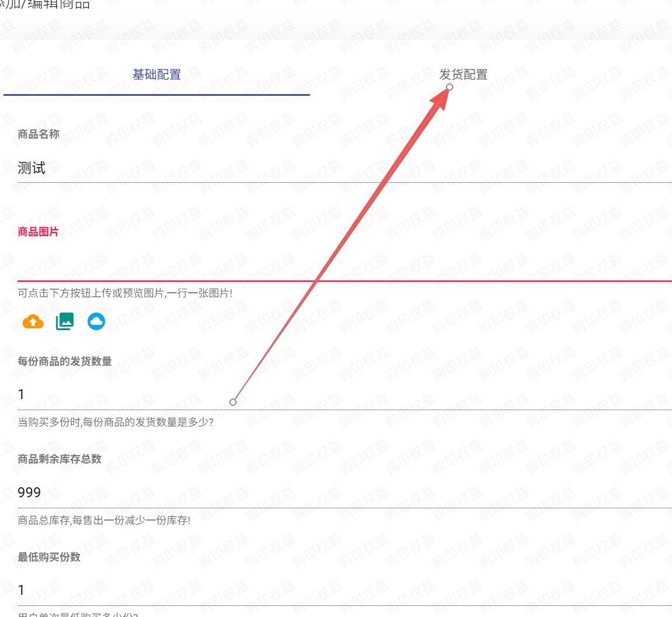Switch to the 基础配置 tab

(156, 75)
